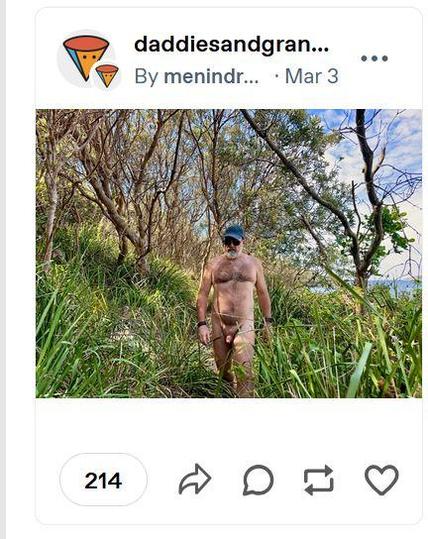
Task: Click the small overlaid cone avatar badge
Action: pyautogui.click(x=107, y=75)
